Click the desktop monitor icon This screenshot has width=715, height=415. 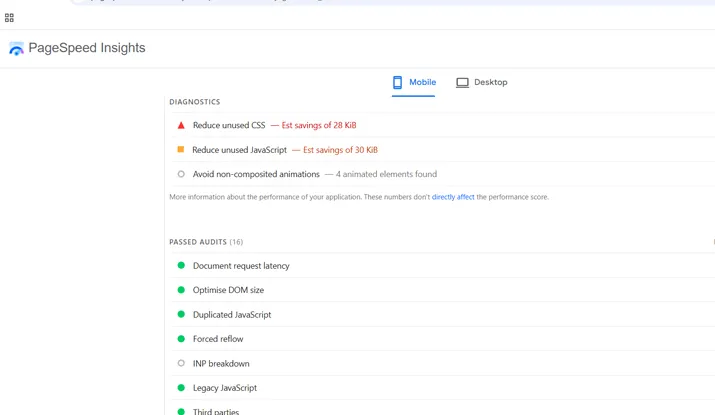coord(462,83)
